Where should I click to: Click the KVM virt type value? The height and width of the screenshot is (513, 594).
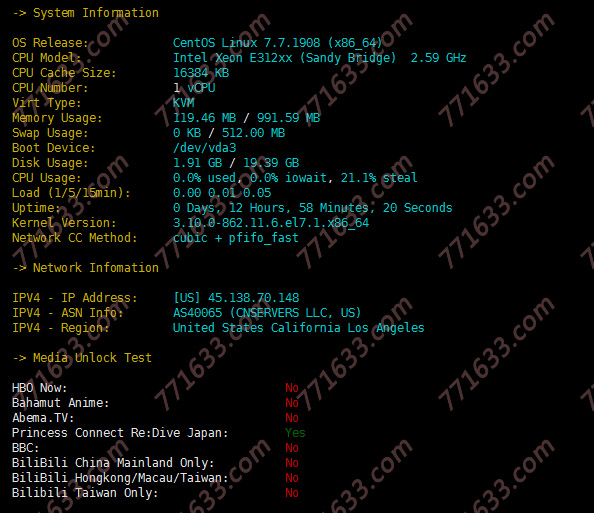click(183, 103)
